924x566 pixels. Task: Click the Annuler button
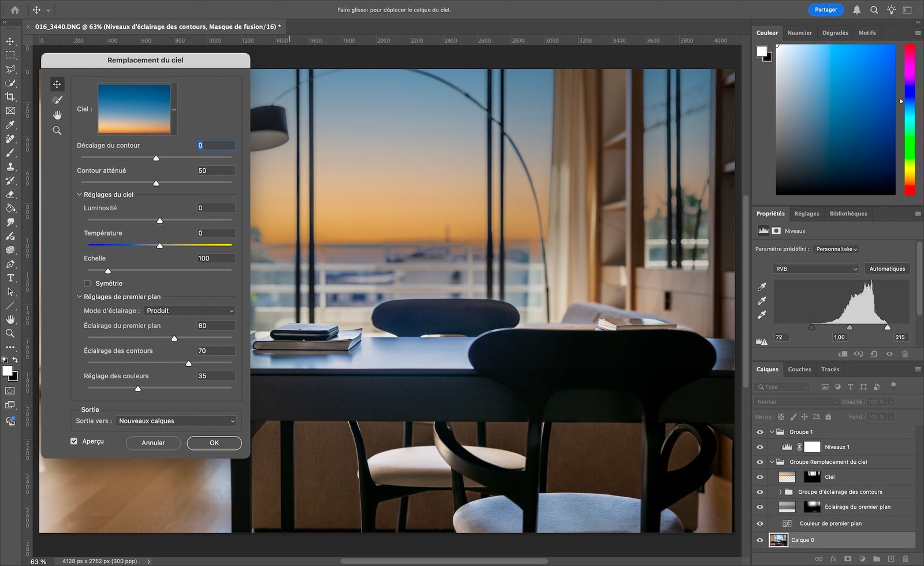coord(153,443)
